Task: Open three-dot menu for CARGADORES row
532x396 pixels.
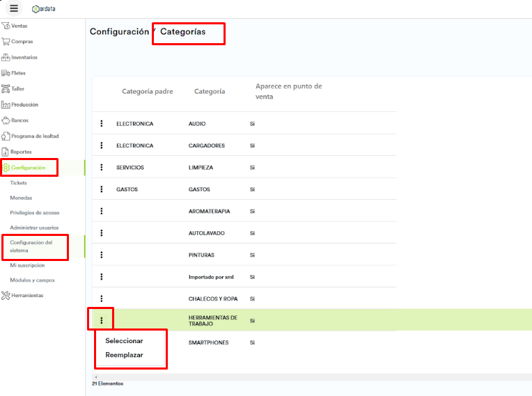Action: click(102, 145)
